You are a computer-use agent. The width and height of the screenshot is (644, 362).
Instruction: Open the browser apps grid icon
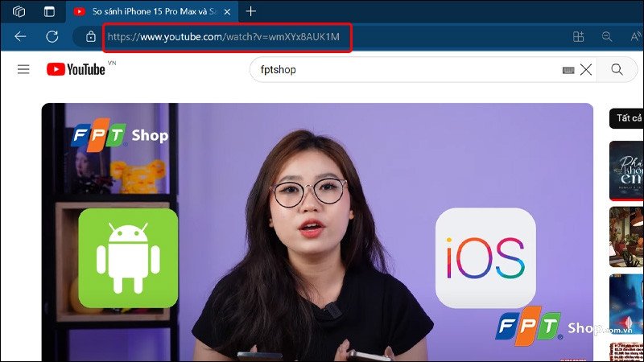(x=578, y=36)
